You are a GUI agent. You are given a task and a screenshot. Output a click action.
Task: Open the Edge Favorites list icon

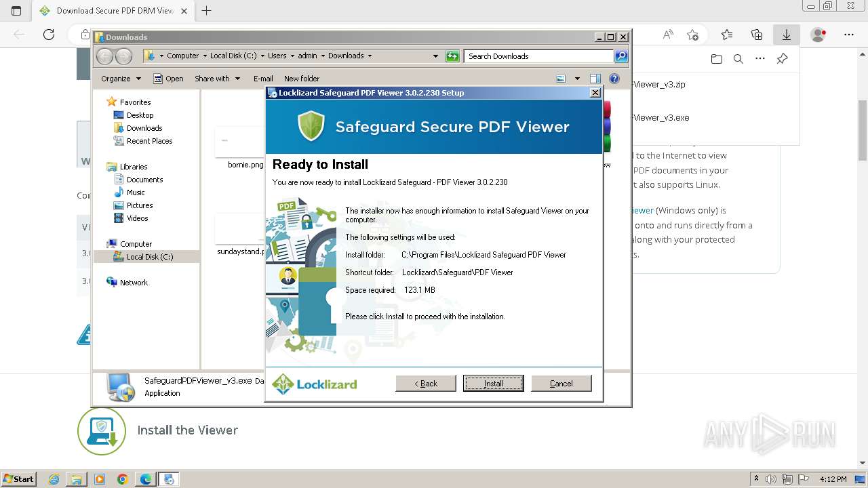(x=727, y=35)
